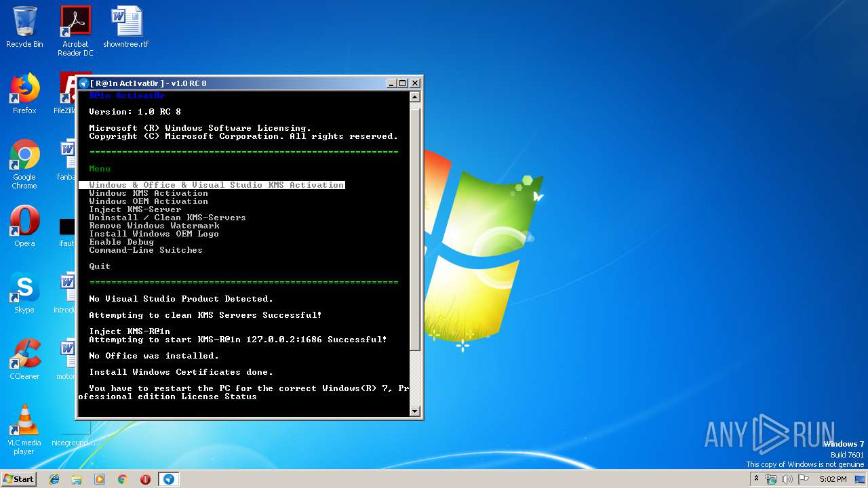Click the green 'Menu' heading
868x488 pixels.
point(100,169)
